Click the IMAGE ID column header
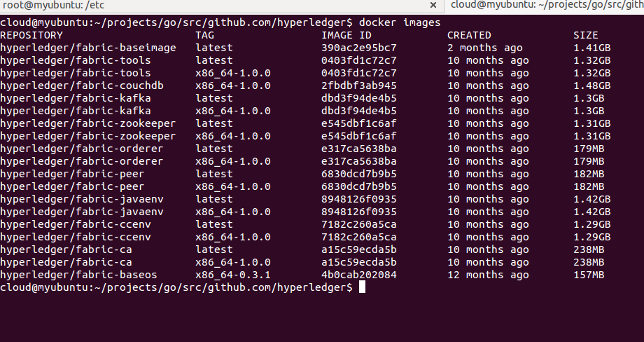 point(346,35)
